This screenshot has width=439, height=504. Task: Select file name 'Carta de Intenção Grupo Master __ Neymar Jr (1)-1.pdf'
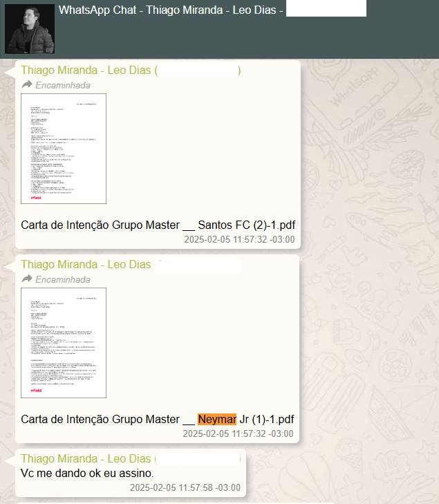(x=158, y=419)
